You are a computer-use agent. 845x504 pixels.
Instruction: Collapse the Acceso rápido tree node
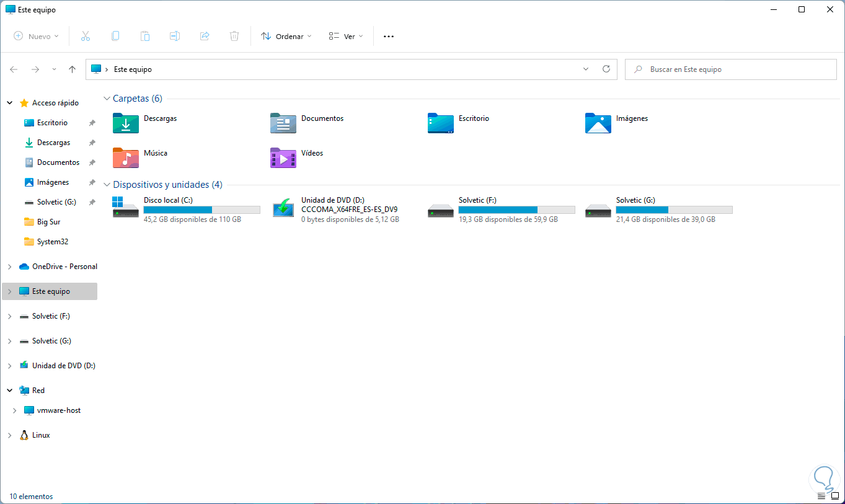(9, 103)
